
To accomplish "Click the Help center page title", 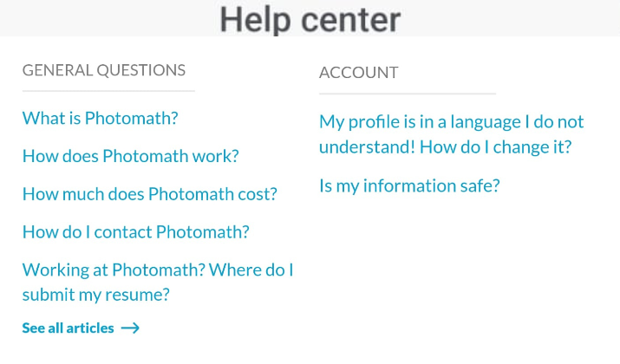I will 310,18.
